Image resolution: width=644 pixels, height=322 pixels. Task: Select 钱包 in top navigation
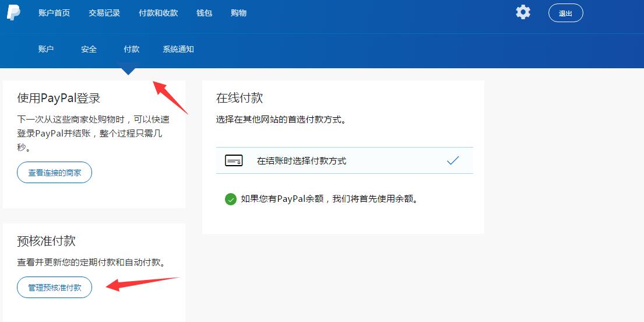click(x=204, y=13)
